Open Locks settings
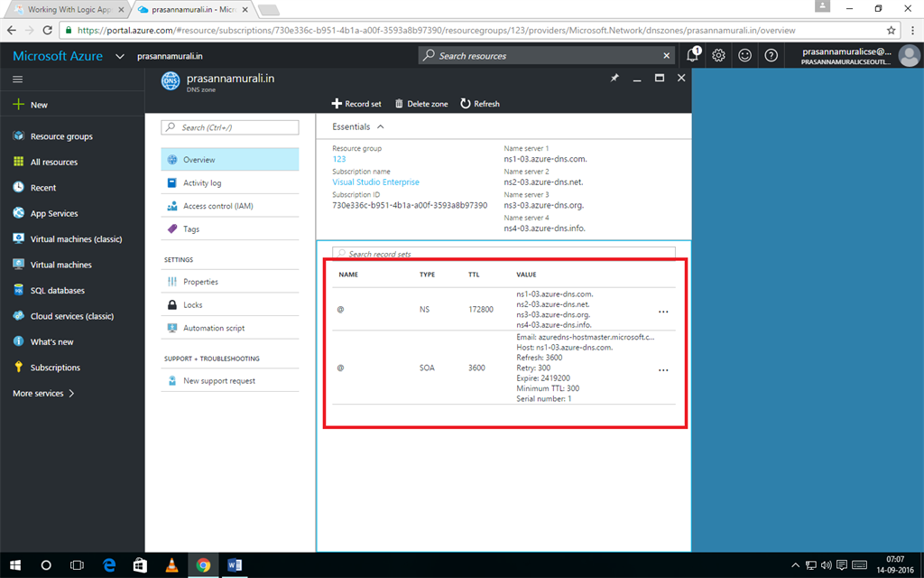The image size is (924, 578). coord(230,305)
